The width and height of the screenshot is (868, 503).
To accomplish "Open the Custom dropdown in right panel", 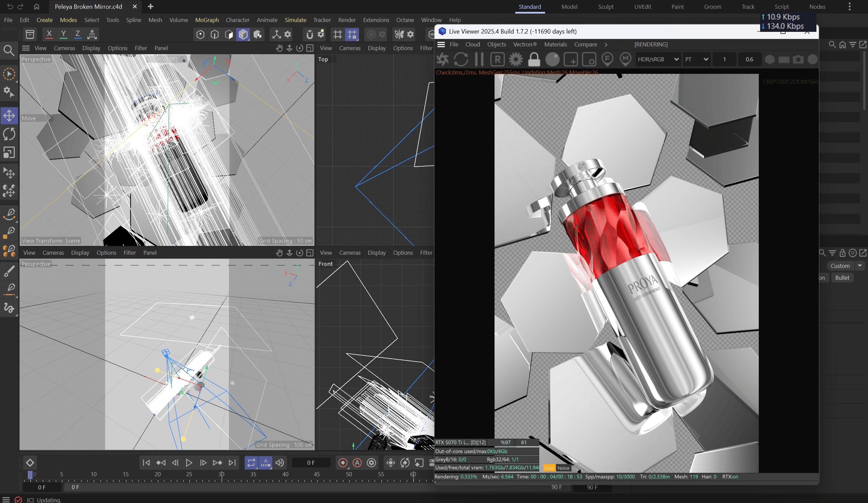I will tap(846, 266).
